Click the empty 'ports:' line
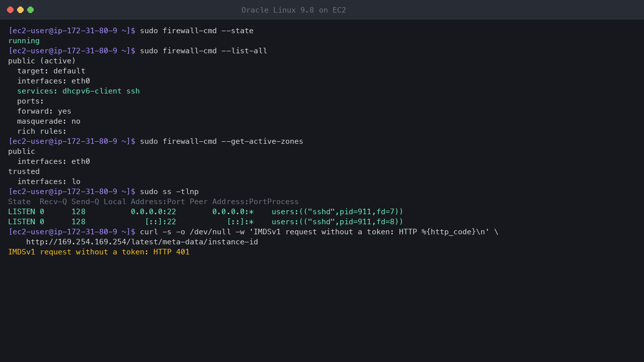This screenshot has height=362, width=644. tap(31, 101)
